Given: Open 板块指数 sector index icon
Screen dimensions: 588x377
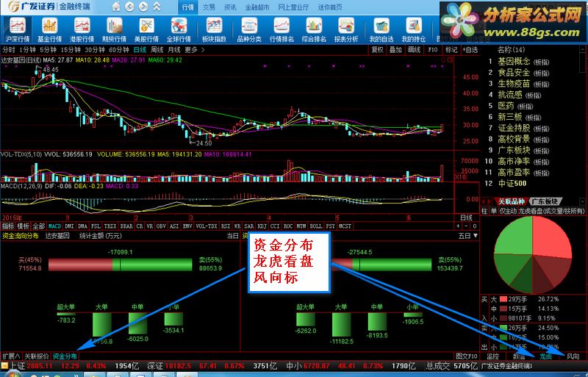Looking at the screenshot, I should pyautogui.click(x=214, y=30).
